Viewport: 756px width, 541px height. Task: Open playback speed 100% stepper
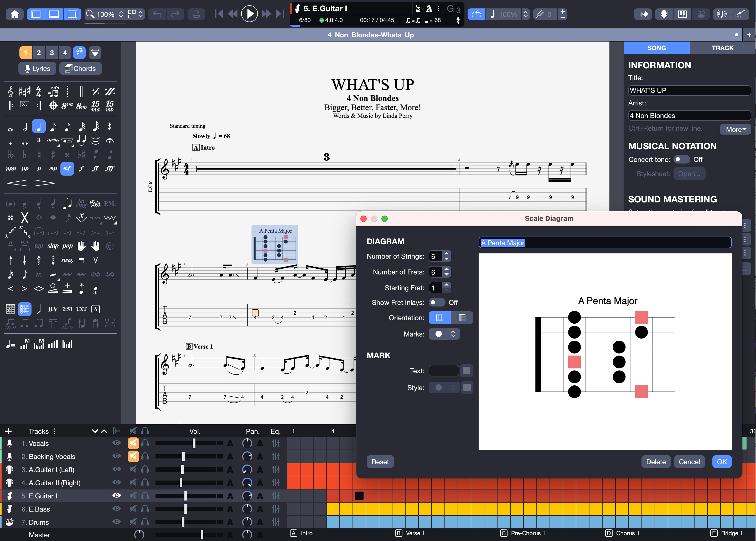(525, 14)
